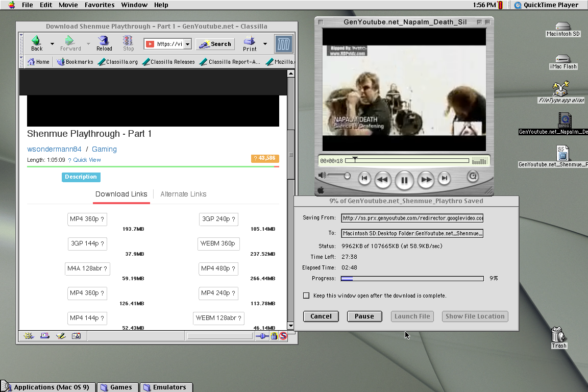This screenshot has width=588, height=392.
Task: Open the Bookmarks toolbar item
Action: [x=75, y=62]
